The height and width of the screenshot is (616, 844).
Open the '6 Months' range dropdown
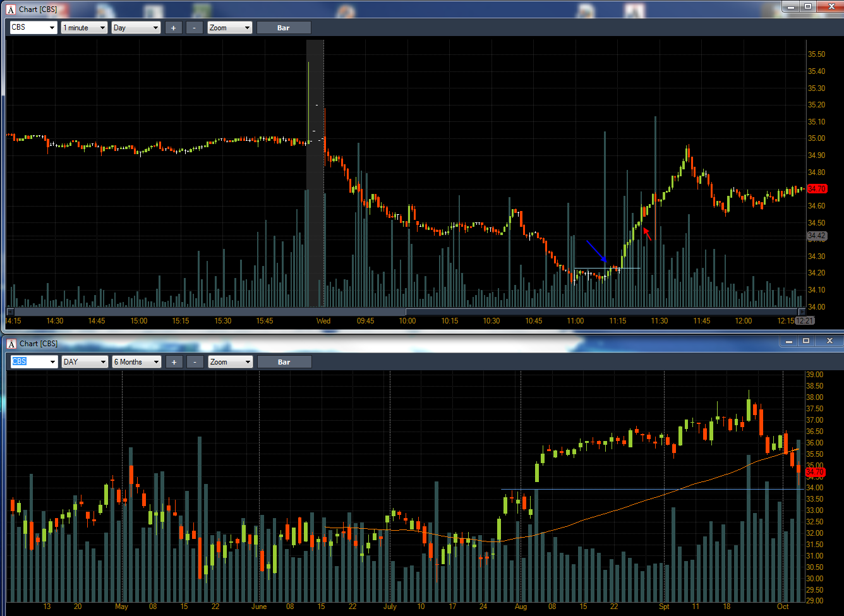pyautogui.click(x=137, y=362)
